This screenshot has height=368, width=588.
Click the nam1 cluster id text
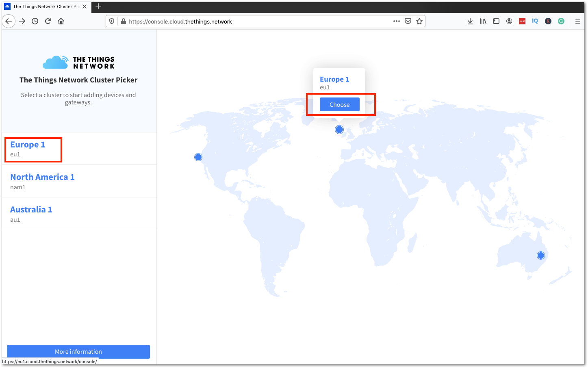pos(18,187)
